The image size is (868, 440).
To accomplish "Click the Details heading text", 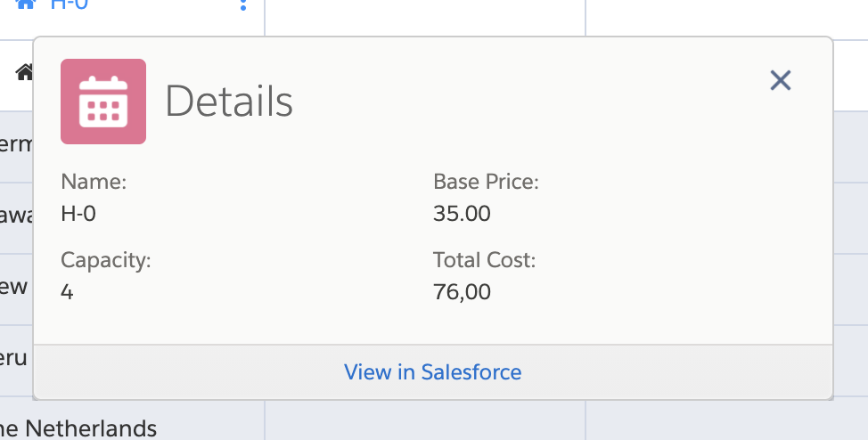I will click(x=229, y=102).
